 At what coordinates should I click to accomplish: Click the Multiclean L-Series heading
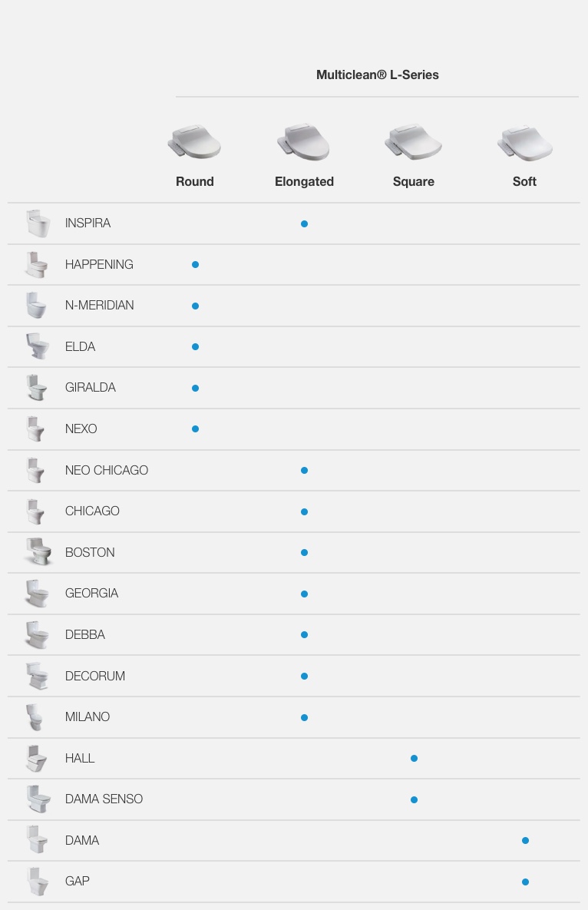click(x=378, y=74)
